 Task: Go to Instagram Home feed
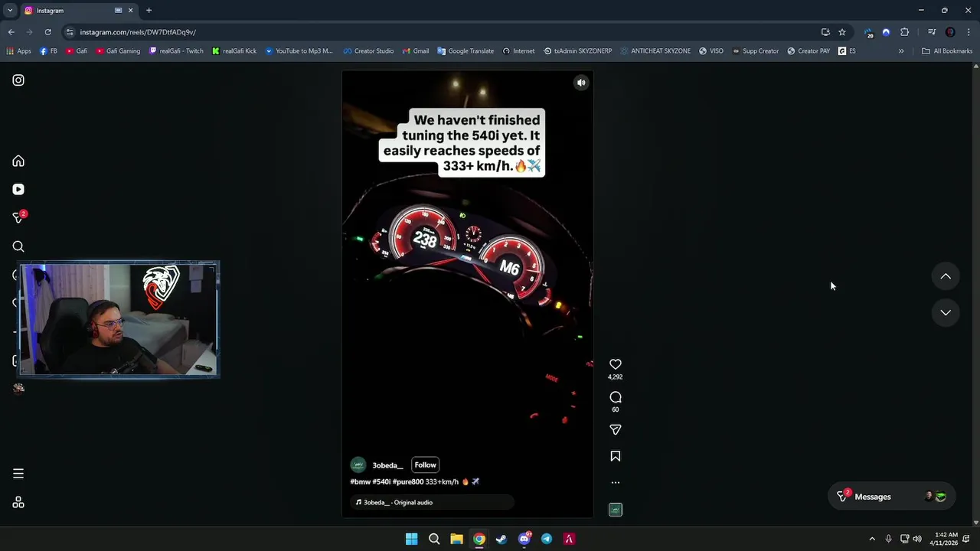tap(18, 161)
